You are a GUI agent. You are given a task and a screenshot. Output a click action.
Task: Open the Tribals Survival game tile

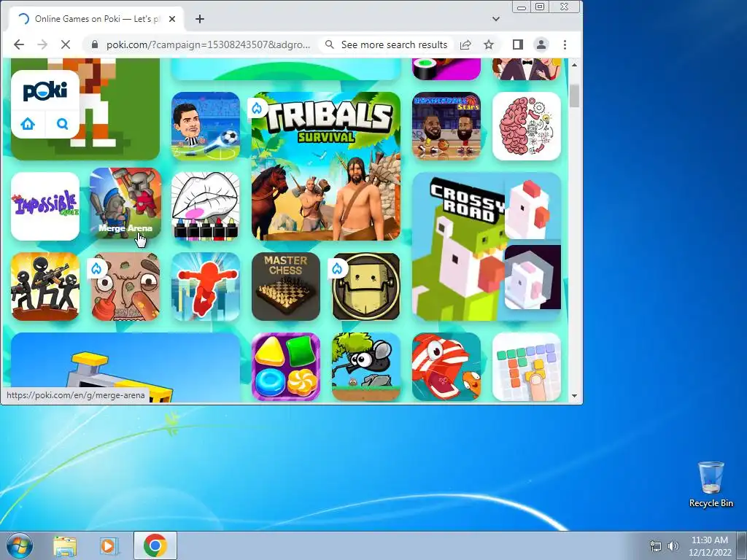coord(326,166)
